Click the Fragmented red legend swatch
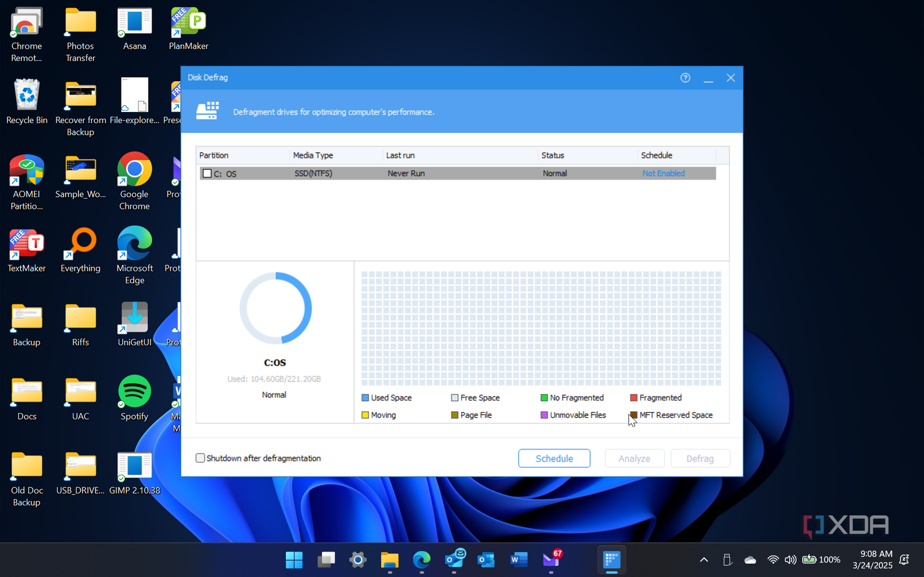The height and width of the screenshot is (577, 924). pyautogui.click(x=634, y=398)
